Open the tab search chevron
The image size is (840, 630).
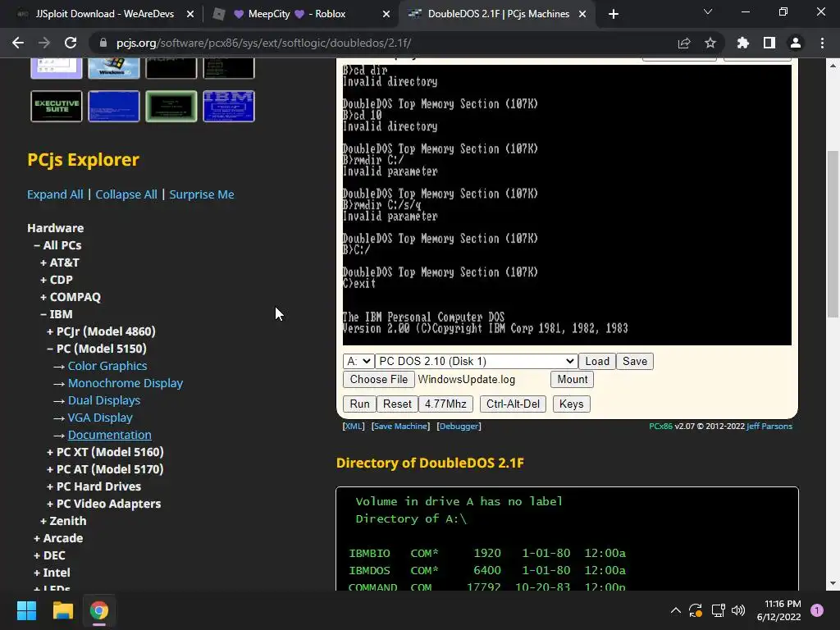[x=708, y=11]
